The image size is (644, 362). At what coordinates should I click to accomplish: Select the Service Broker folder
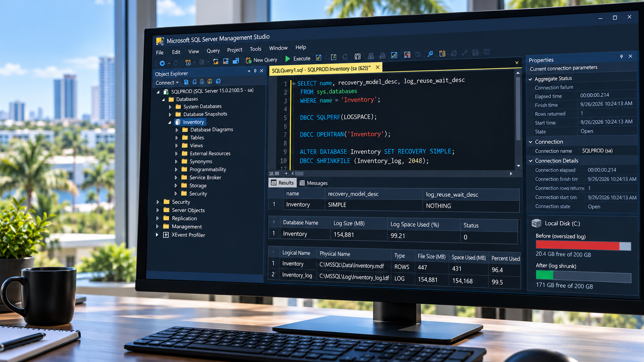click(x=205, y=177)
